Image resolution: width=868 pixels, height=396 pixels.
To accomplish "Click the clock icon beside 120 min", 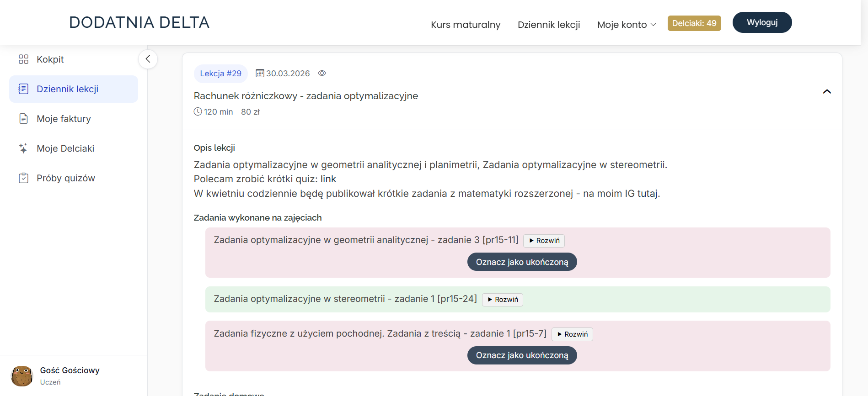I will [x=198, y=111].
